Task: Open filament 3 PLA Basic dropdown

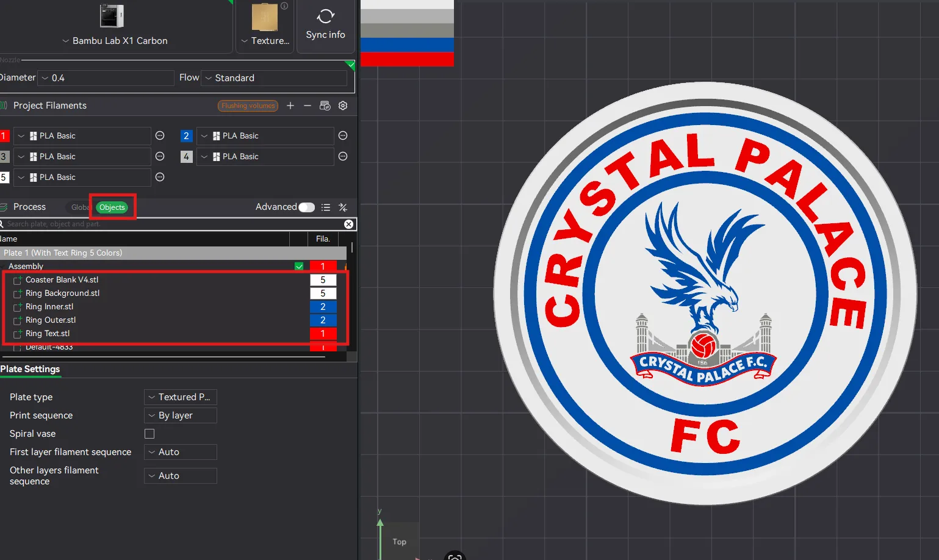Action: pyautogui.click(x=82, y=157)
